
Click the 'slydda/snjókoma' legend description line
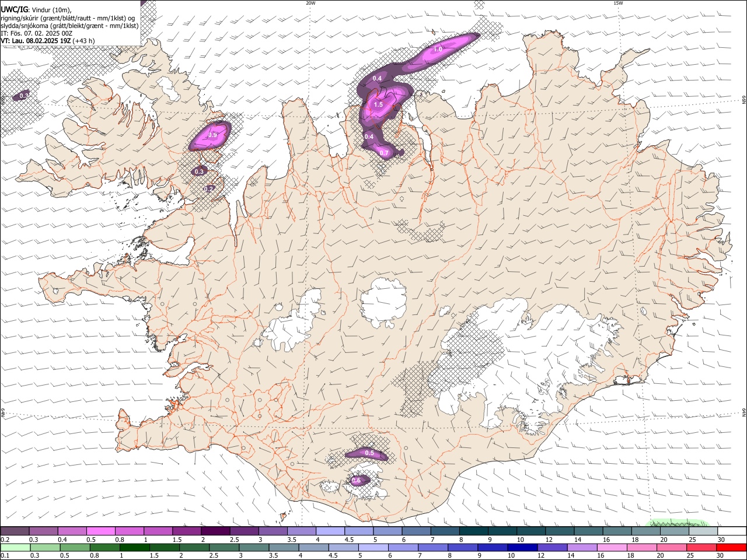pyautogui.click(x=69, y=26)
